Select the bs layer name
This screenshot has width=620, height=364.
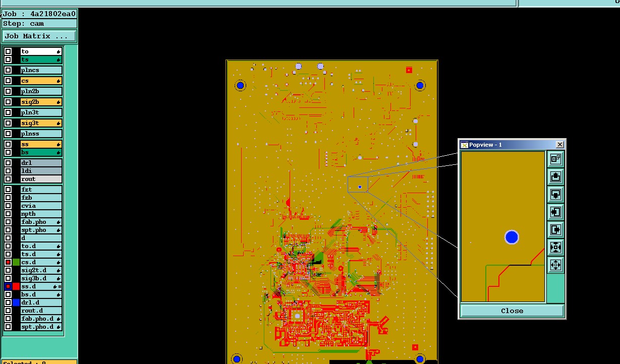41,152
